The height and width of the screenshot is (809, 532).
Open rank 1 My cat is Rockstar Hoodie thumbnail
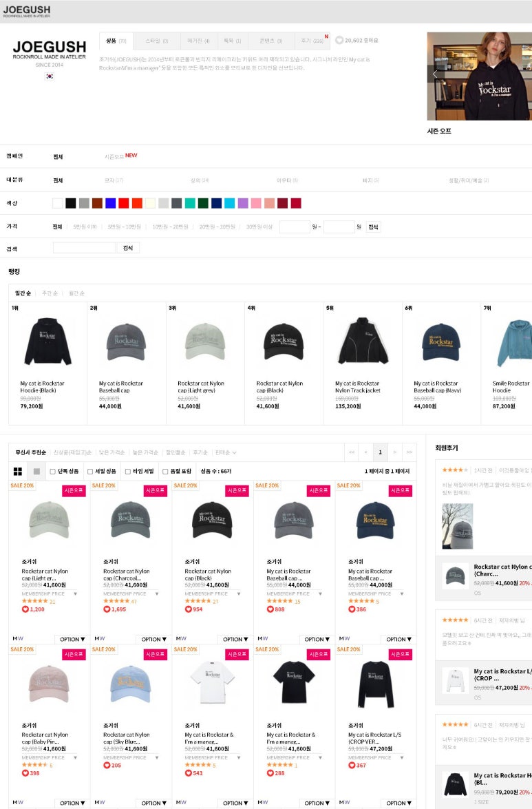(x=47, y=341)
